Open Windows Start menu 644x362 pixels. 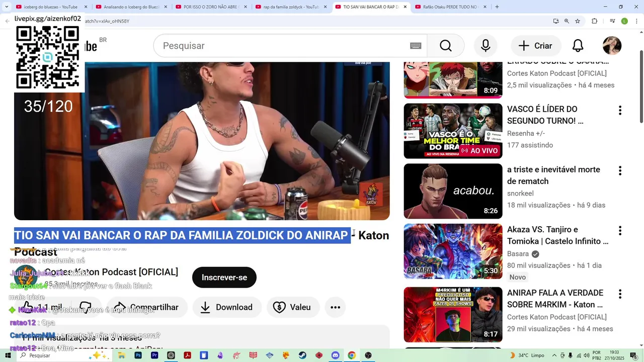tap(8, 355)
